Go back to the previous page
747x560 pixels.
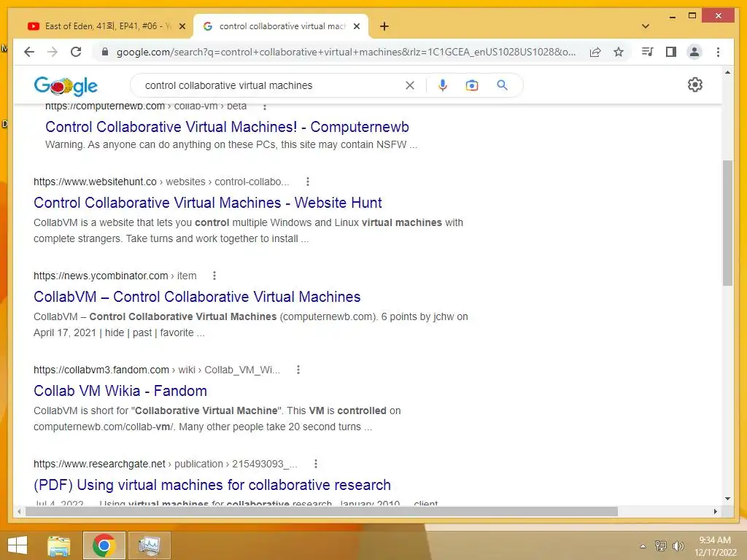click(x=29, y=52)
